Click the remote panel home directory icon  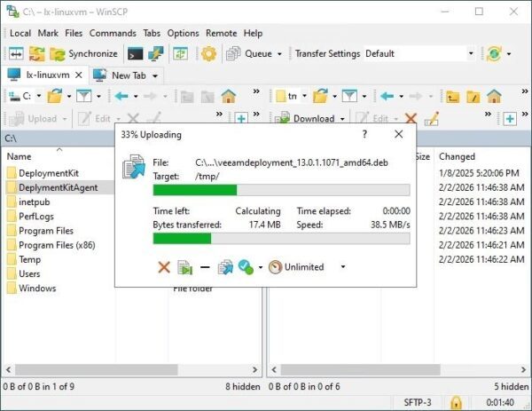click(494, 96)
